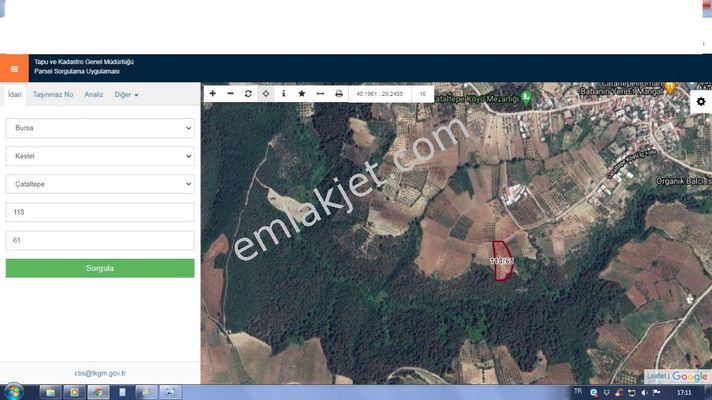This screenshot has height=400, width=712.
Task: Open the volume speaker tray icon
Action: pos(644,393)
